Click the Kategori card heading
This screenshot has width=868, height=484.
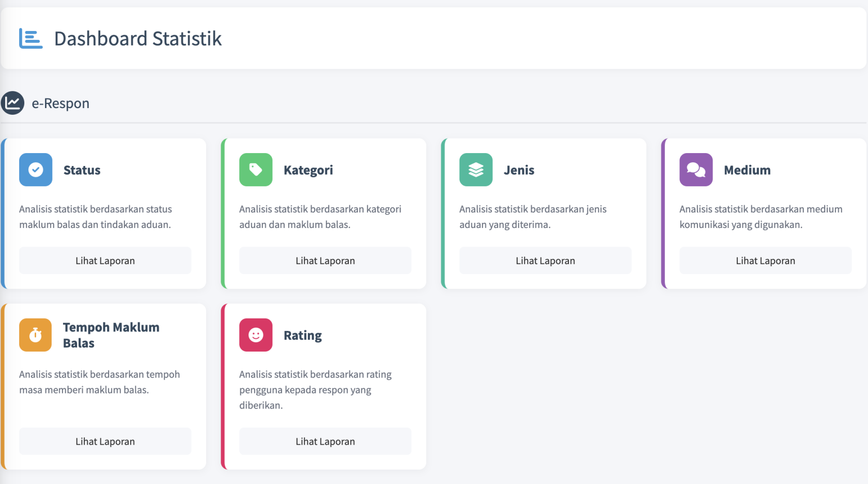[x=308, y=170]
